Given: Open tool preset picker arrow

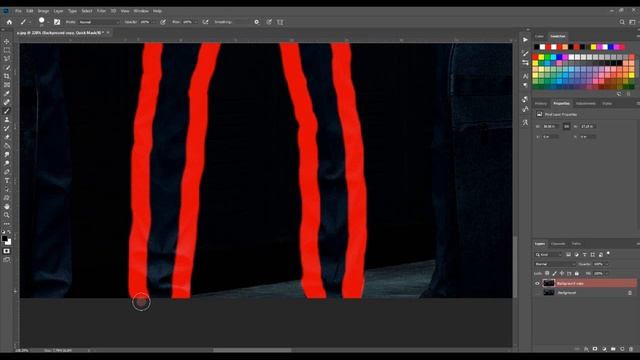Looking at the screenshot, I should click(x=29, y=22).
